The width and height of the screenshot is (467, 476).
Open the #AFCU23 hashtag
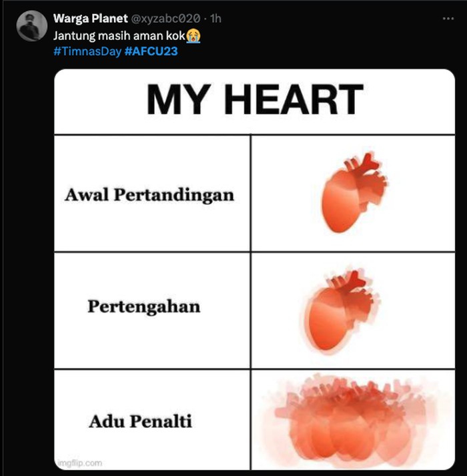[151, 51]
